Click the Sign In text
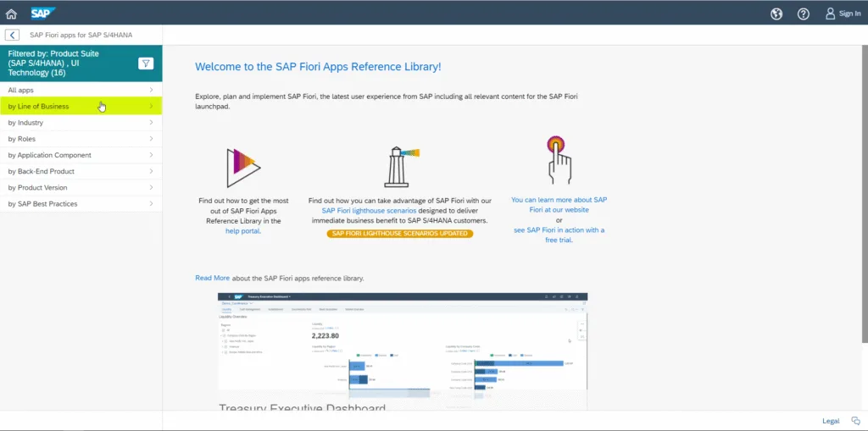Image resolution: width=868 pixels, height=431 pixels. coord(849,14)
